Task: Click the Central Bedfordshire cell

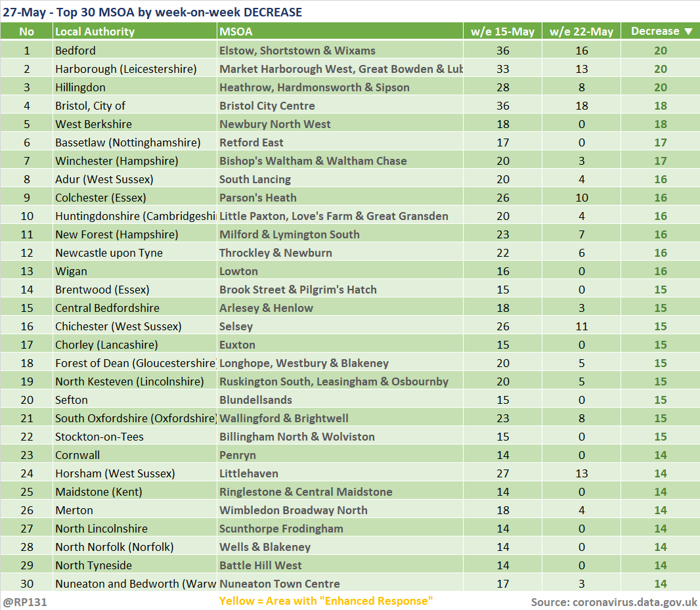Action: [x=135, y=308]
